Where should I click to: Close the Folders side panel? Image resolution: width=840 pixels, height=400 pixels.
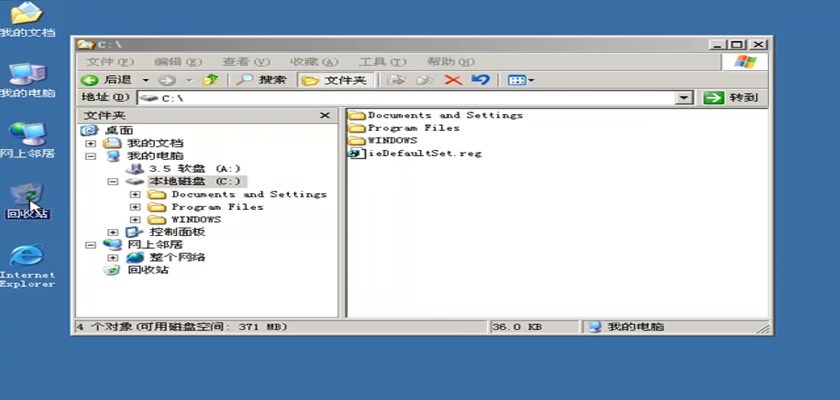click(324, 116)
